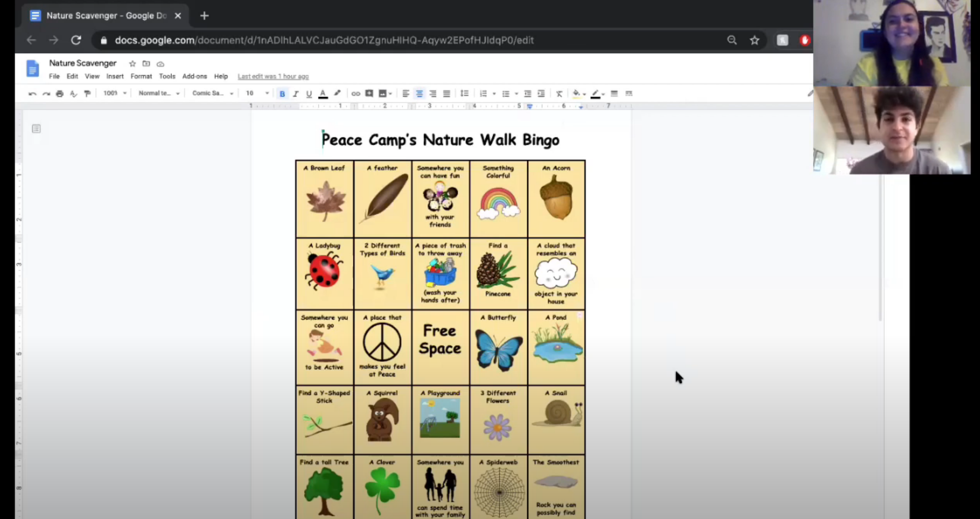Click the Free Space bingo cell
The image size is (980, 519).
[441, 347]
